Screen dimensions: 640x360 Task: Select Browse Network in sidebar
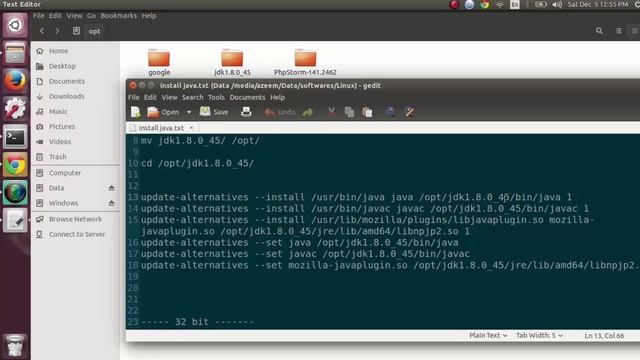click(75, 219)
